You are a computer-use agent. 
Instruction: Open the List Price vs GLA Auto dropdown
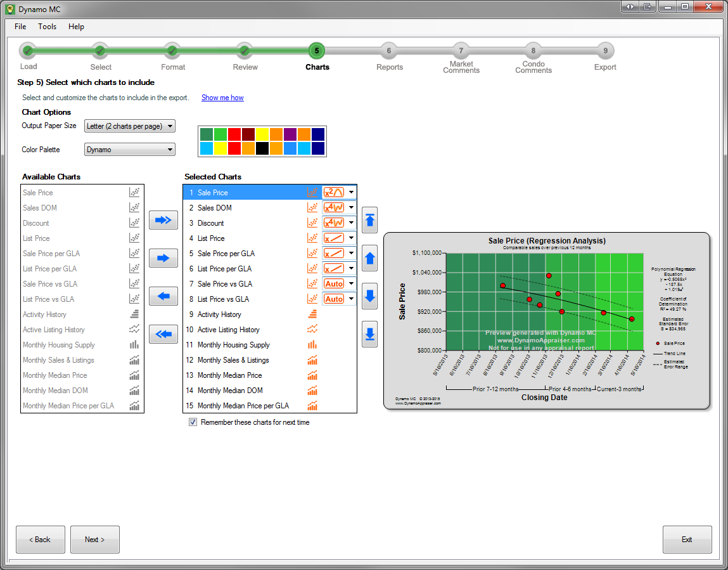(351, 299)
